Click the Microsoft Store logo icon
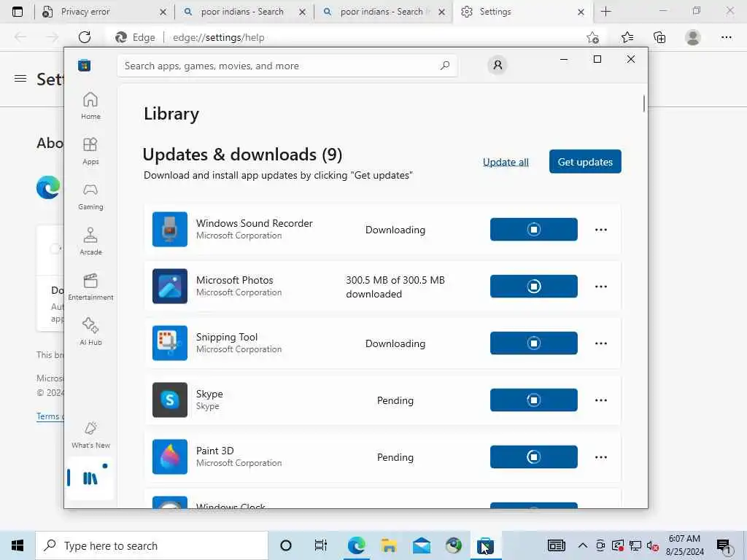747x560 pixels. coord(85,65)
